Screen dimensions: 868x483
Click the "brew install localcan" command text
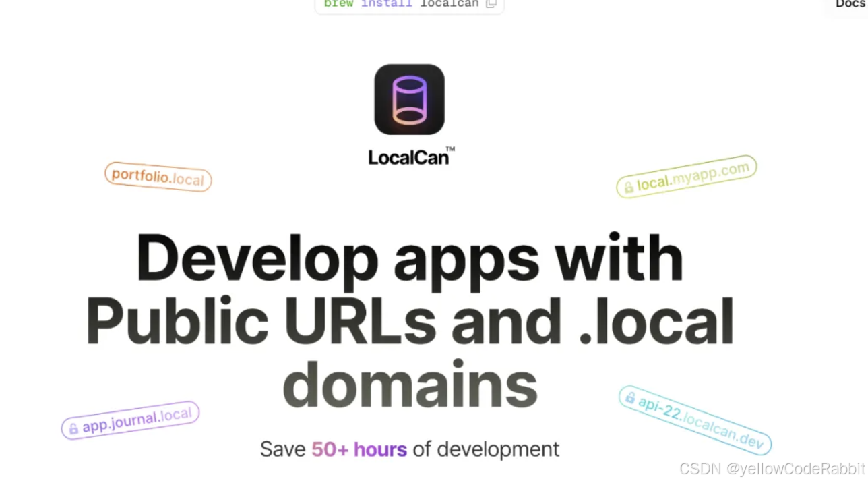(402, 4)
